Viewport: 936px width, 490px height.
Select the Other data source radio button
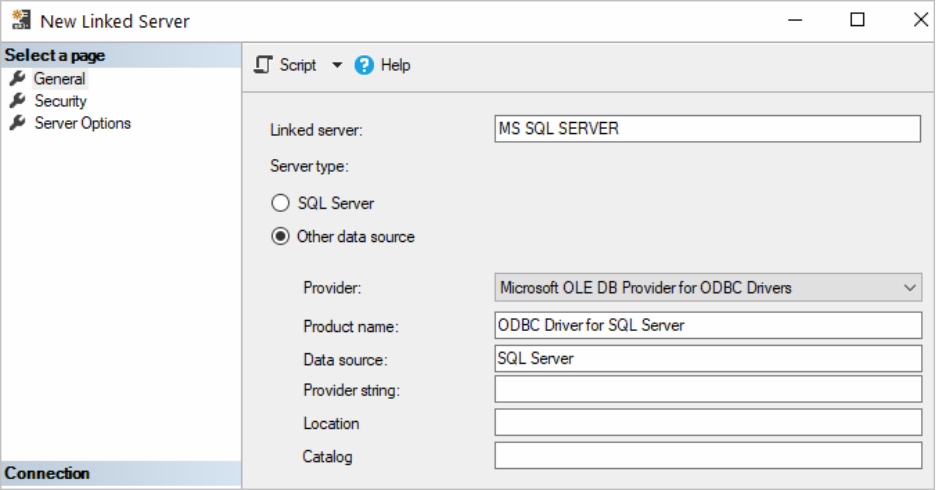pos(281,237)
